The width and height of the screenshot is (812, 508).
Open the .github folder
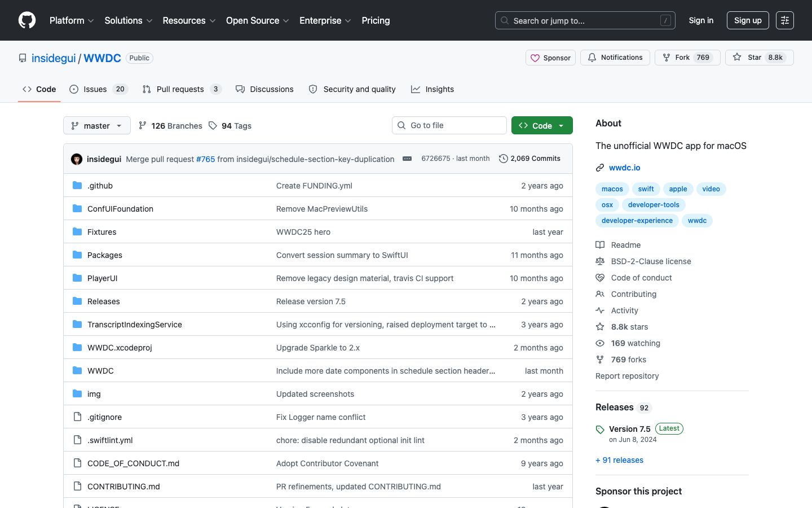(x=100, y=186)
